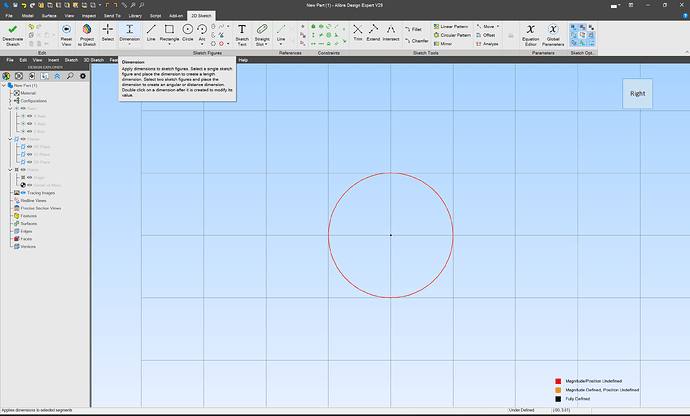Click Circular Pattern tool

pos(452,35)
